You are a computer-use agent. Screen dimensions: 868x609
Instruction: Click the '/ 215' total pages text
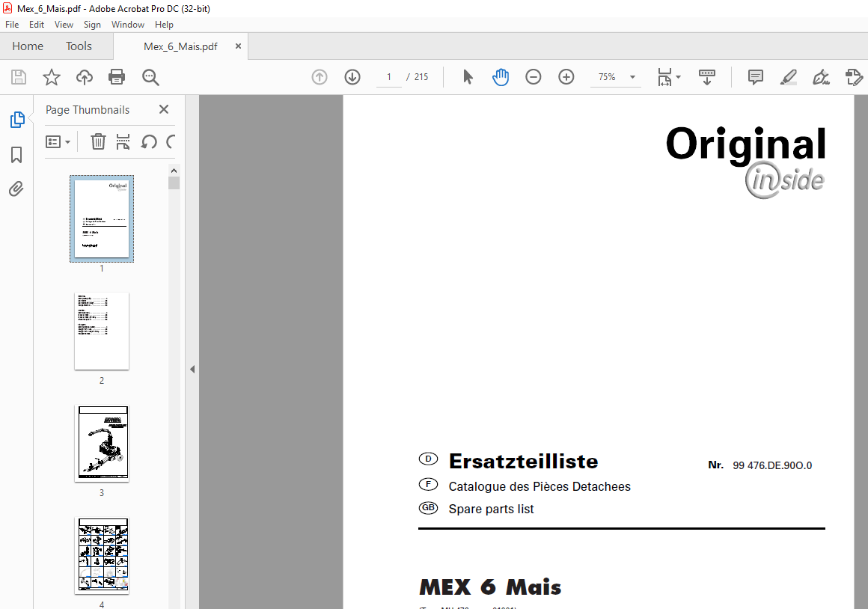418,77
